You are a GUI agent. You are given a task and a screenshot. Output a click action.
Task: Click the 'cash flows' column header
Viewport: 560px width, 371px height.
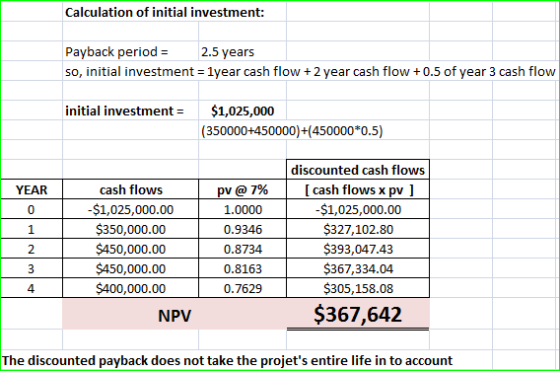(x=131, y=190)
